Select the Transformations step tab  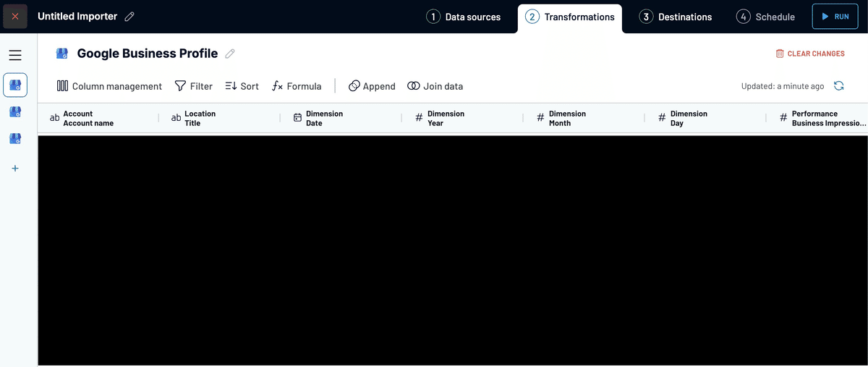[x=570, y=17]
